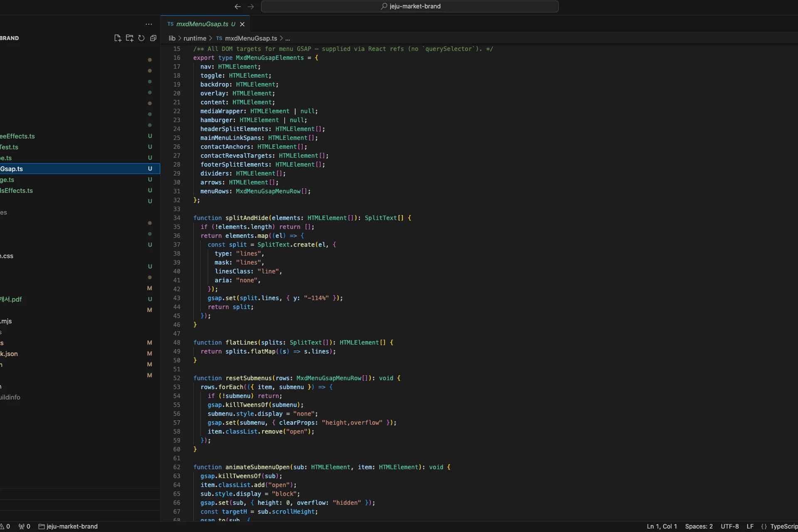Open the file ending in ge.ts

[x=80, y=180]
